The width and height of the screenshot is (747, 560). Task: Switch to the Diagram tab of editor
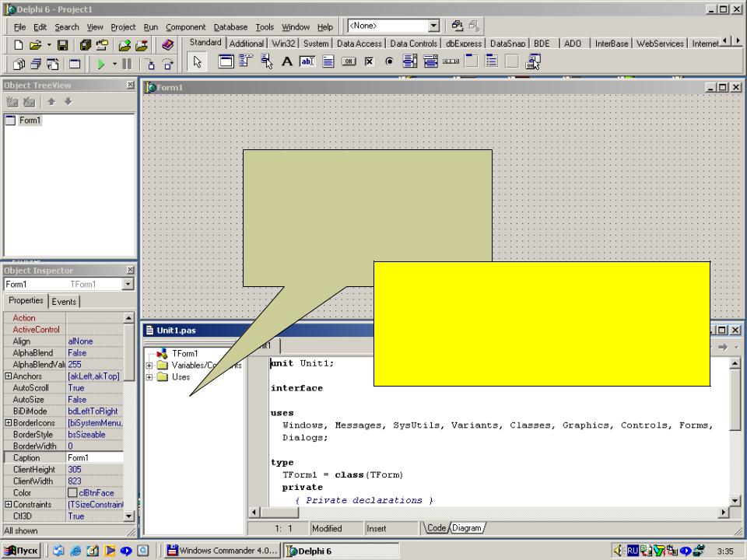[467, 528]
